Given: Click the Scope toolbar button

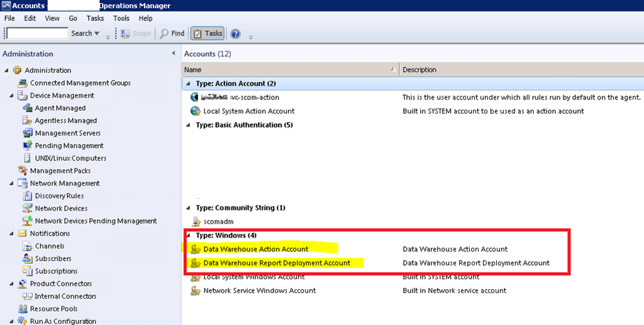Looking at the screenshot, I should 136,33.
